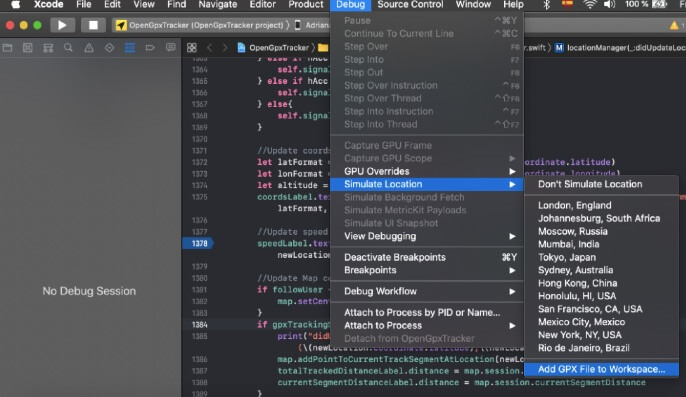The width and height of the screenshot is (686, 397).
Task: Click the battery status icon
Action: coord(659,5)
